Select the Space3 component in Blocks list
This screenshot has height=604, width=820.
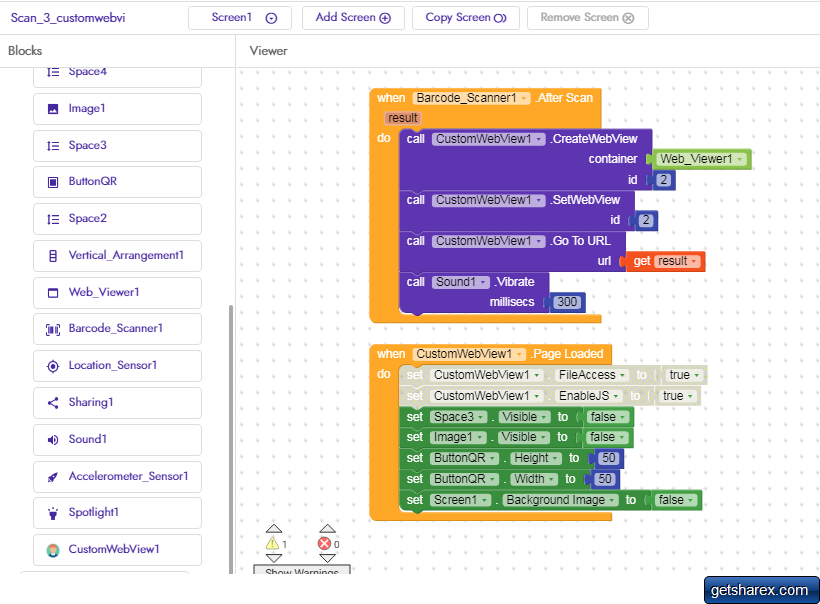click(117, 146)
